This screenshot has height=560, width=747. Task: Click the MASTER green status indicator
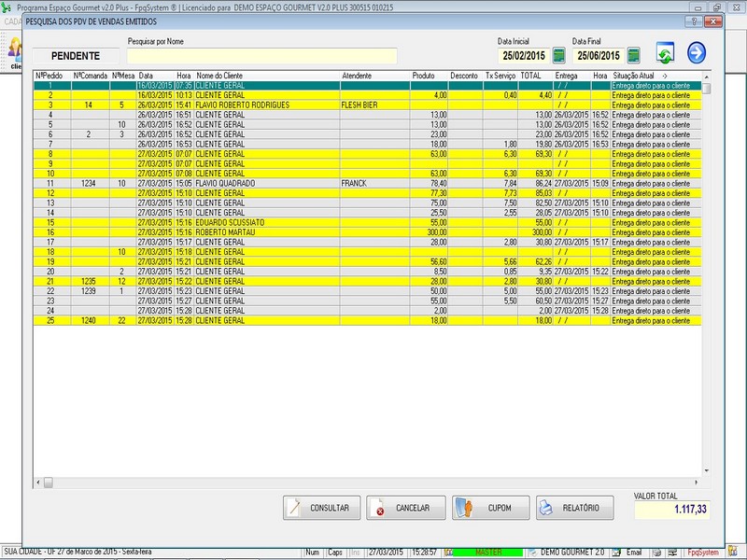(x=487, y=553)
